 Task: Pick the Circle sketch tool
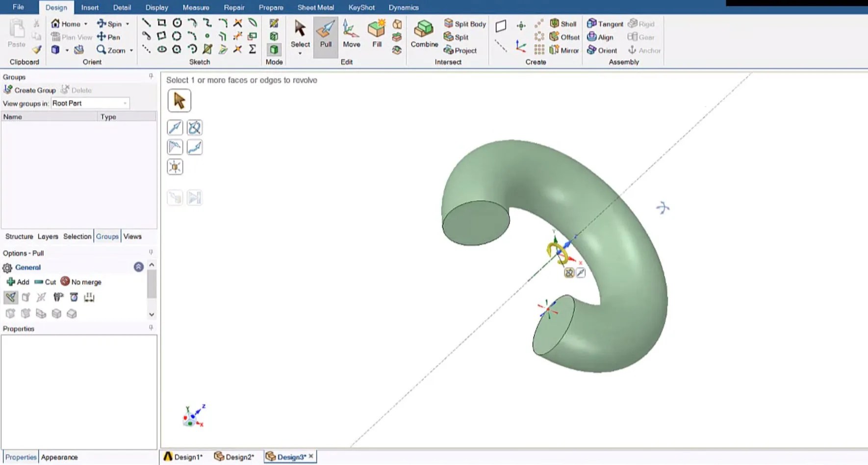click(x=177, y=23)
